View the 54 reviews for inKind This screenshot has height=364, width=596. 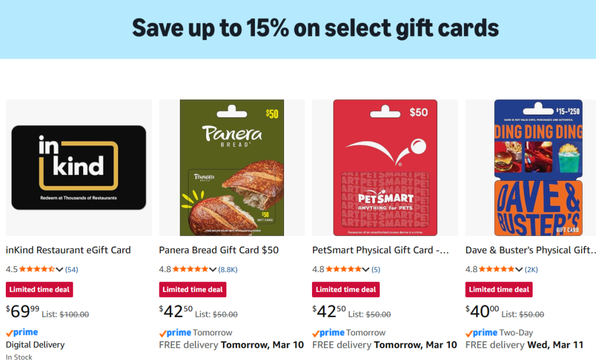(x=72, y=269)
